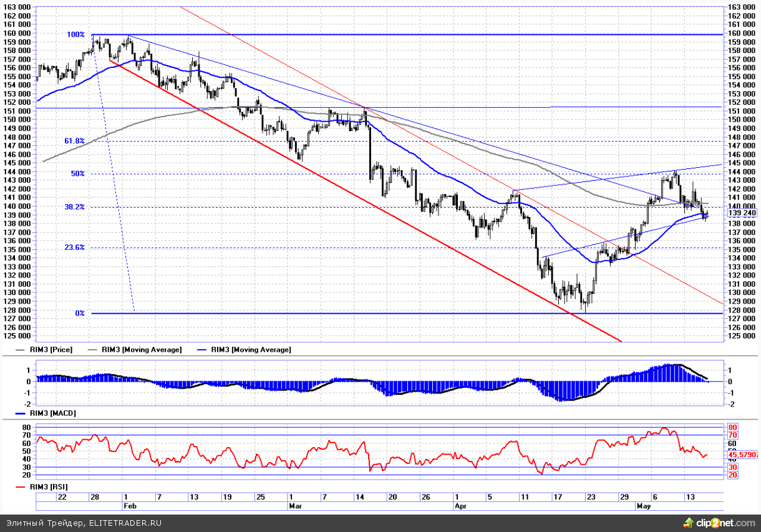Select the 38.2% Fibonacci level label
This screenshot has width=761, height=532.
[74, 206]
